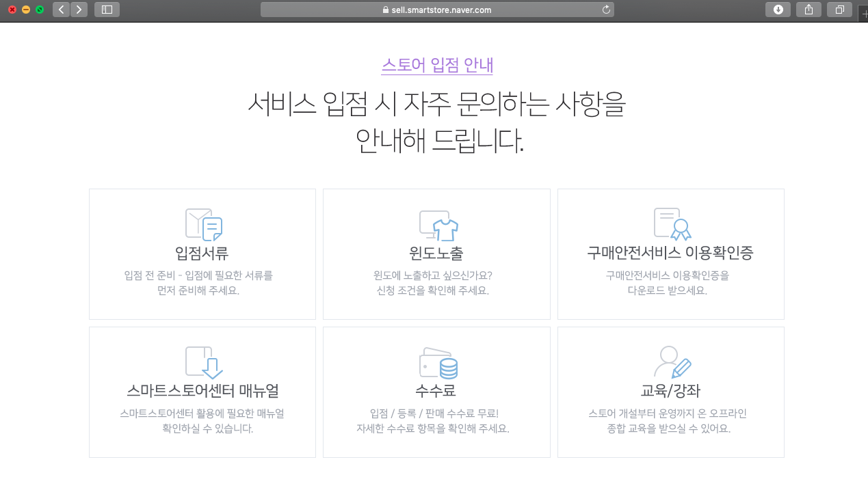Go forward with Safari's forward arrow

coord(79,10)
